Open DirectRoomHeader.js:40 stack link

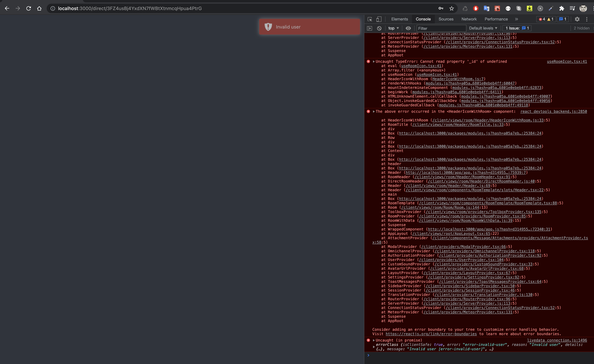point(481,181)
